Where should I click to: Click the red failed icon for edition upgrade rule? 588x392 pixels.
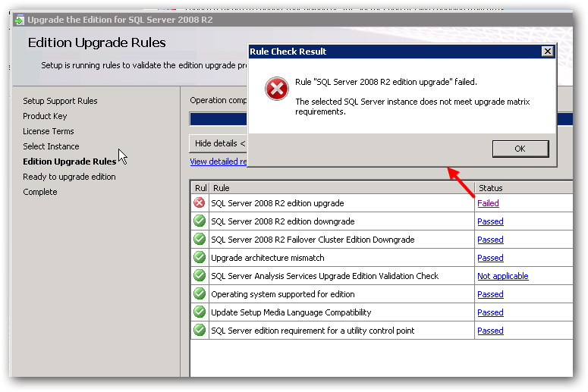[199, 202]
